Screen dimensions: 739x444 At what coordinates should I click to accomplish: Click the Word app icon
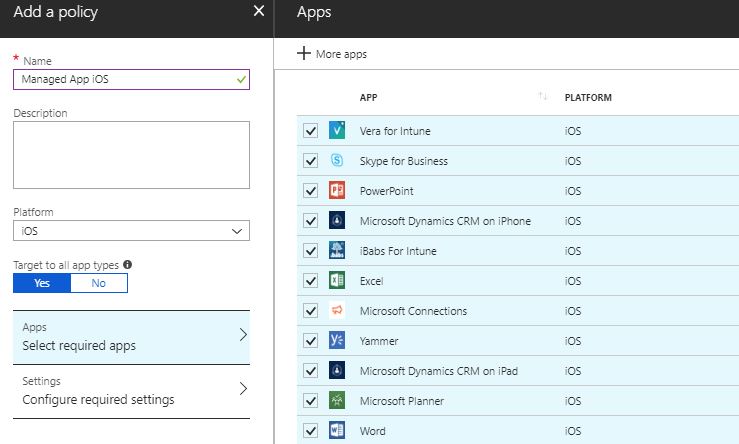click(337, 430)
